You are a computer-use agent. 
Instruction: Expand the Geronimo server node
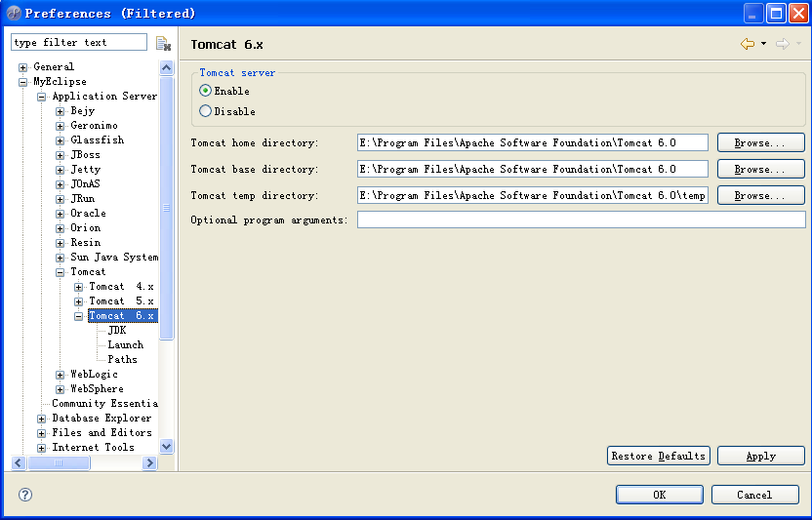[61, 126]
